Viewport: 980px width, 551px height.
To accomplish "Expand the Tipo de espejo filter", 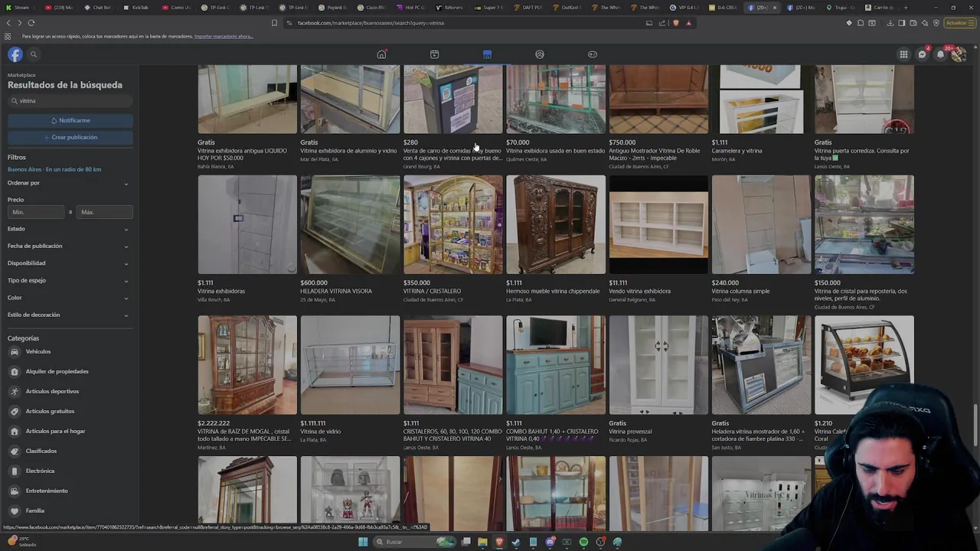I will 68,280.
